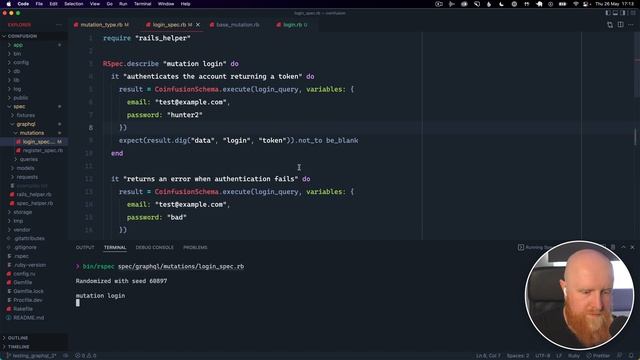Expand the public folder

[x=20, y=98]
